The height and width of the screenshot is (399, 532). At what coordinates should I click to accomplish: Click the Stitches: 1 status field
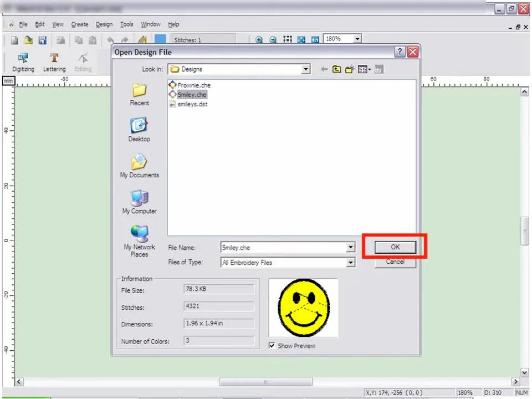[203, 40]
